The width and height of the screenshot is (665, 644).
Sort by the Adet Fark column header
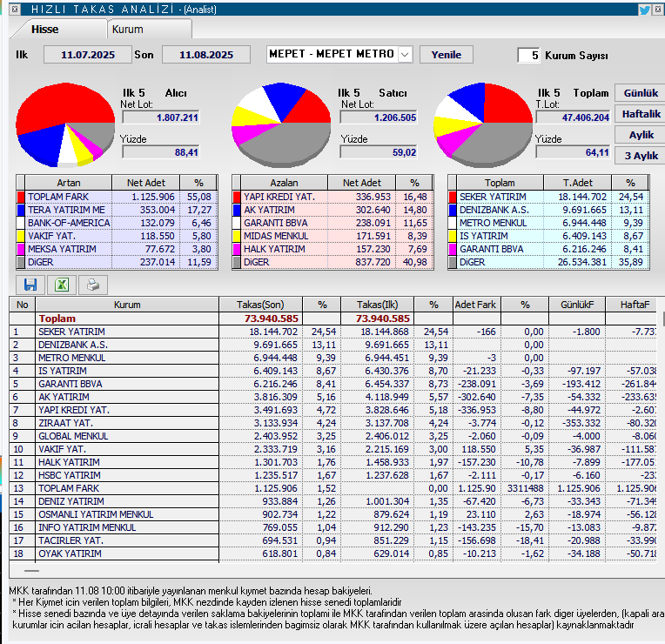(475, 305)
